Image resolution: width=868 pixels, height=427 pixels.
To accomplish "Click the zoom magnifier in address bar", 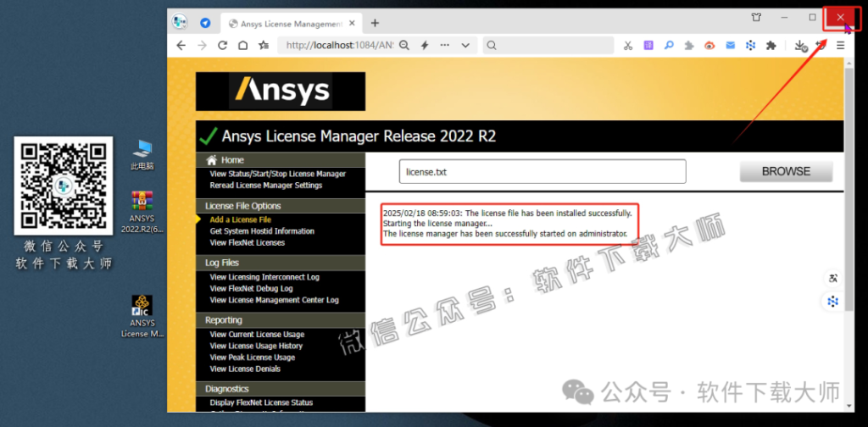I will [404, 46].
